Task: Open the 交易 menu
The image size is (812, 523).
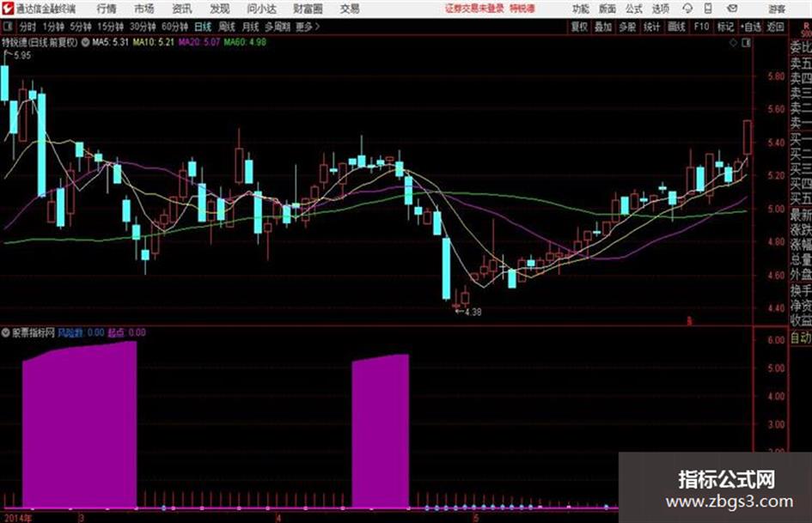Action: pos(350,9)
